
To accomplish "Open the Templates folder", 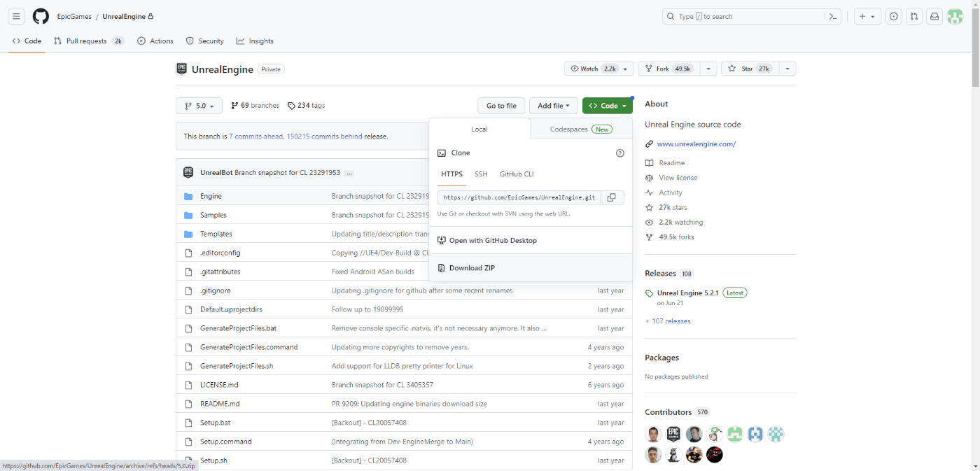I will click(x=216, y=234).
